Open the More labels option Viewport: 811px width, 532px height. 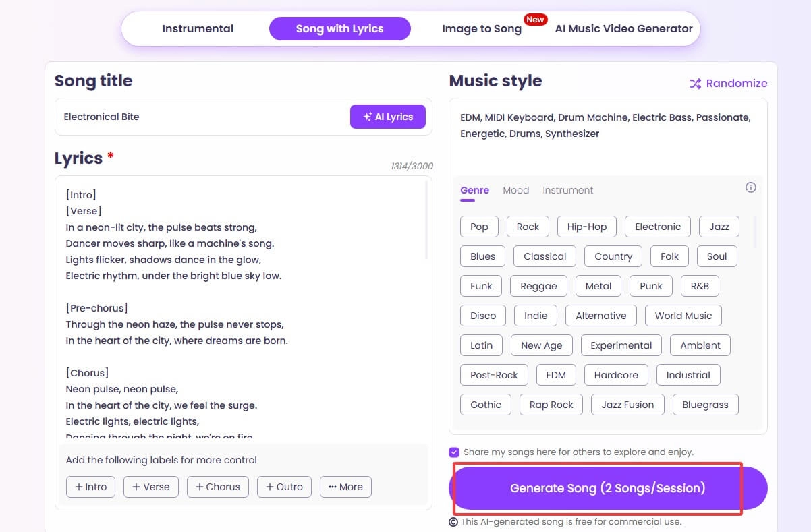point(345,486)
